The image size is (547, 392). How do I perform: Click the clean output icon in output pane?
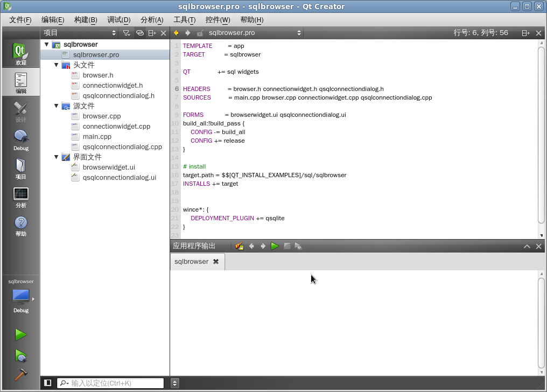pos(239,246)
